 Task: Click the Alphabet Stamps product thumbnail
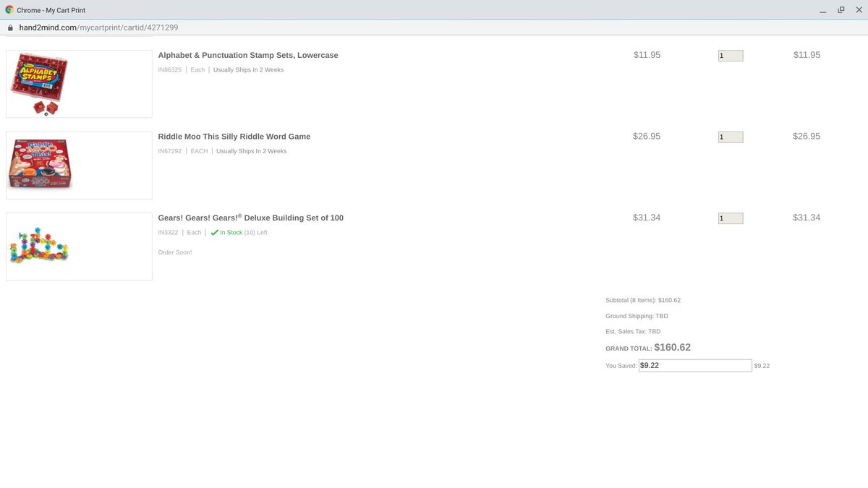[x=78, y=83]
